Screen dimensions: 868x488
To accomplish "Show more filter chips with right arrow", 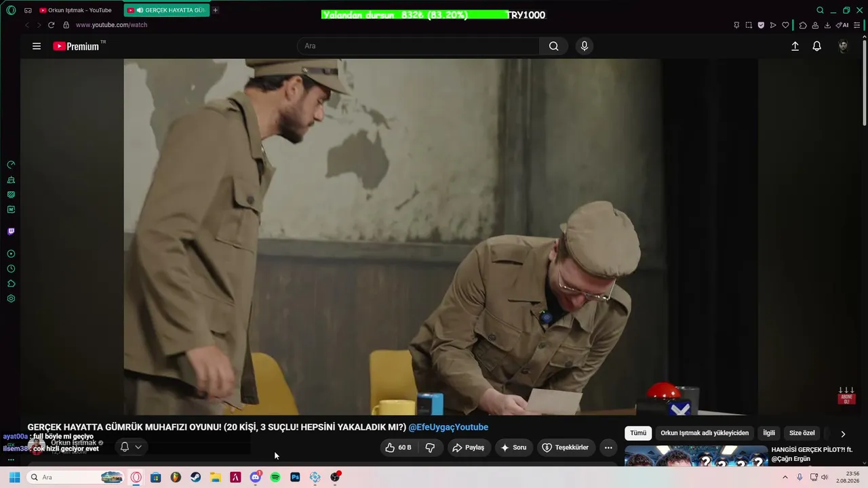I will tap(843, 434).
